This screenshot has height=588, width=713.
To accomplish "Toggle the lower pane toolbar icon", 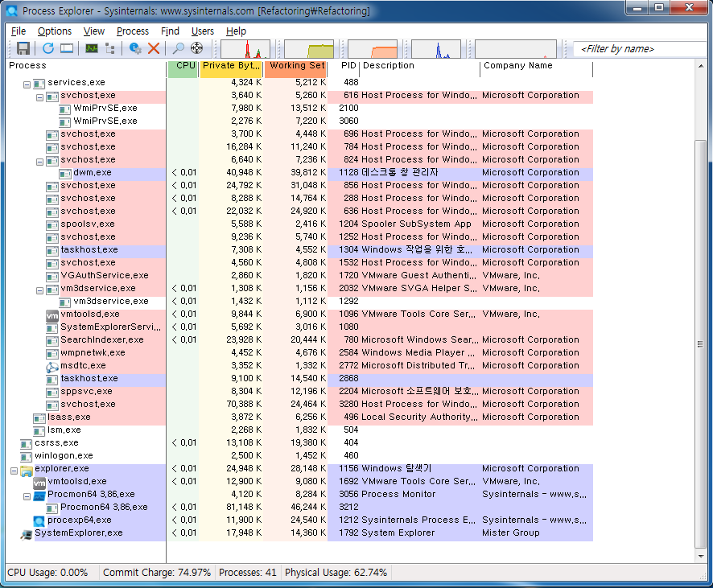I will tap(67, 48).
